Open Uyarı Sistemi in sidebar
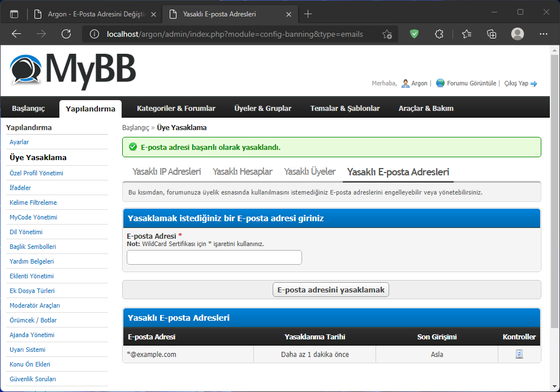 (x=28, y=350)
